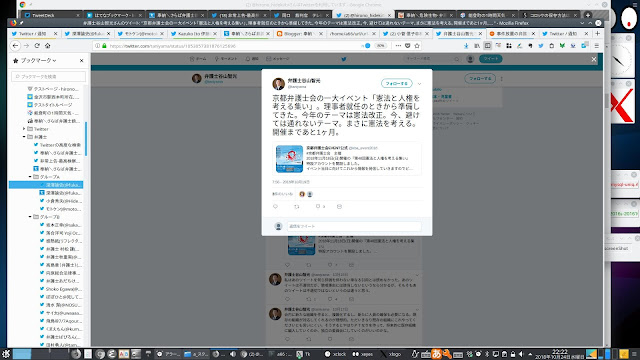
Task: Open the tweet options chevron in popup
Action: point(420,84)
